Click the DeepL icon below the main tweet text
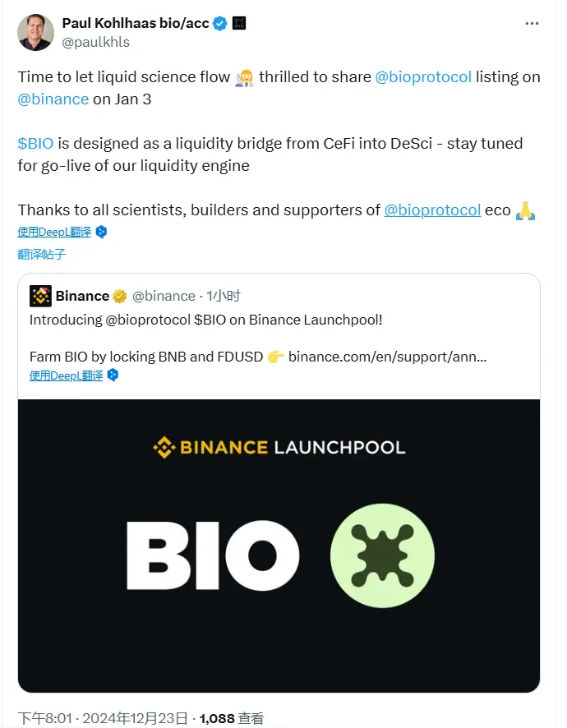Screen dimensions: 567x728 click(100, 232)
